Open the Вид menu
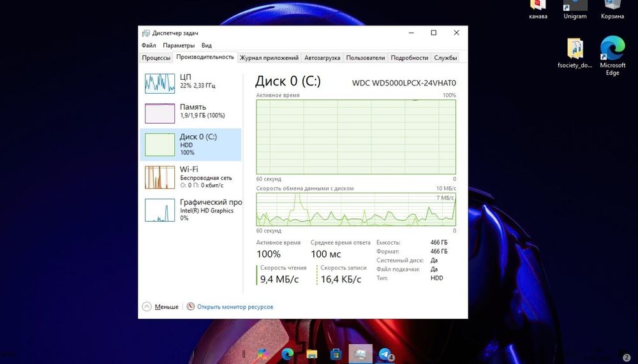The image size is (638, 364). click(x=207, y=45)
